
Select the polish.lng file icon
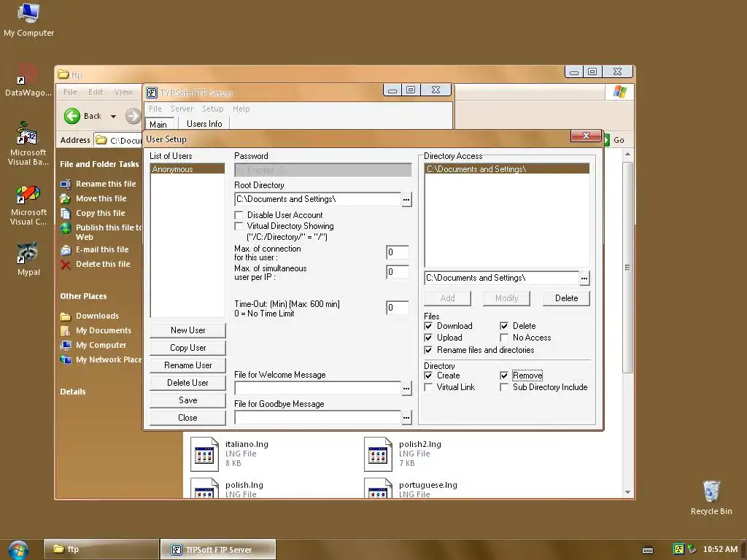pyautogui.click(x=204, y=488)
